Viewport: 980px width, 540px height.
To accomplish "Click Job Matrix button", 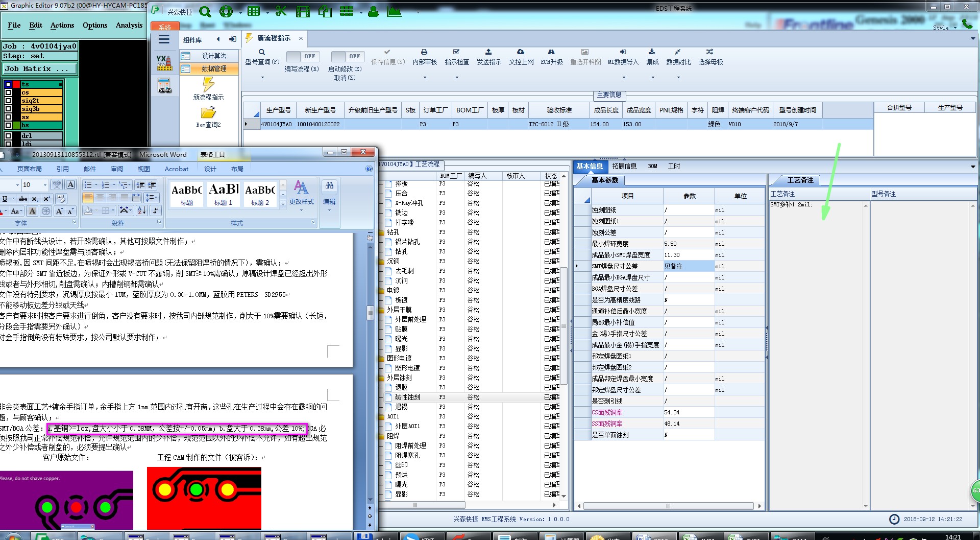I will tap(40, 69).
